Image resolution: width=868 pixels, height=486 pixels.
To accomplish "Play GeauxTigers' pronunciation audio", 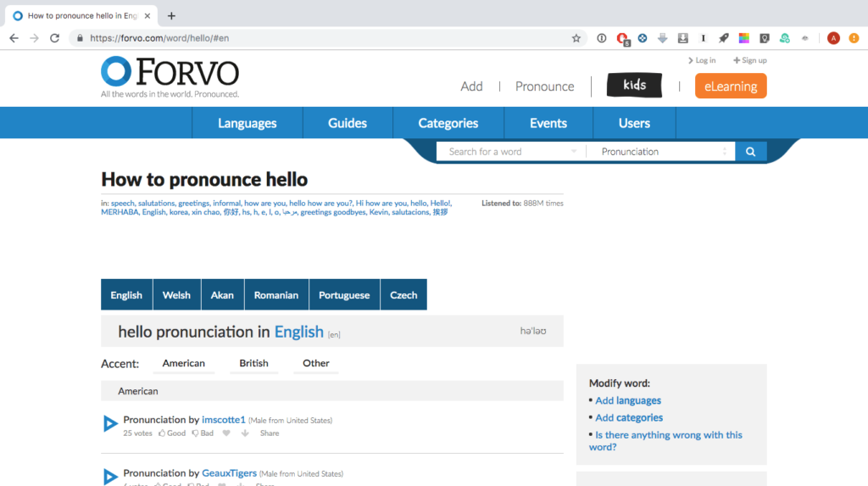I will (110, 477).
